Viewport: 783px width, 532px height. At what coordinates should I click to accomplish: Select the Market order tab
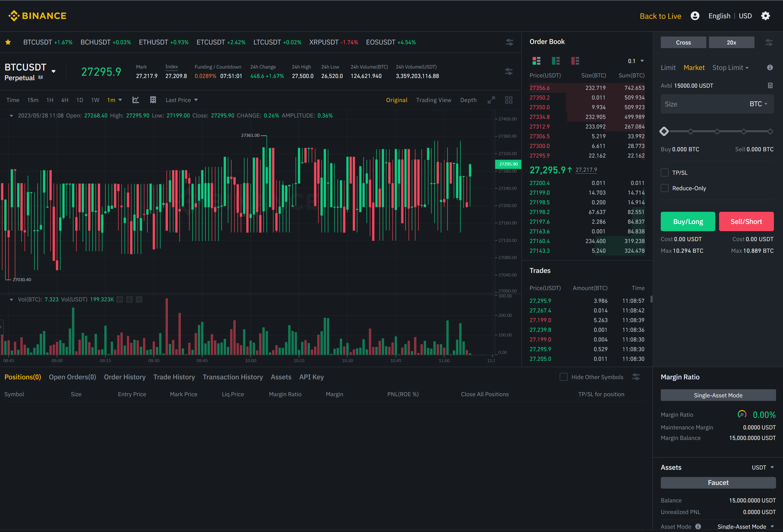[x=694, y=67]
